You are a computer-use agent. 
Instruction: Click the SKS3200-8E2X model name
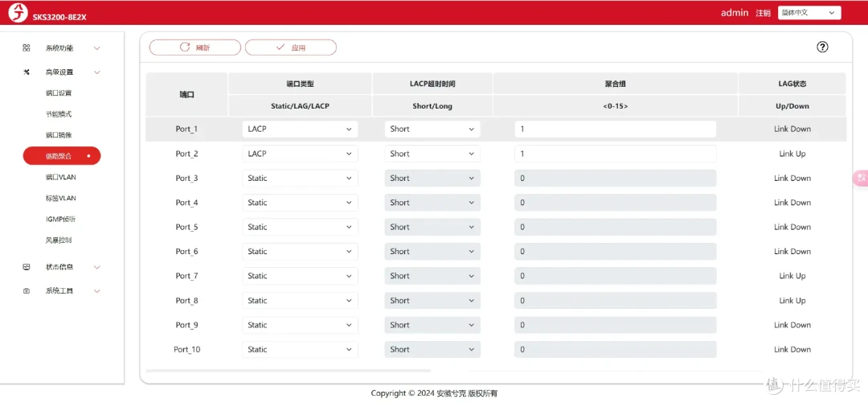coord(59,17)
